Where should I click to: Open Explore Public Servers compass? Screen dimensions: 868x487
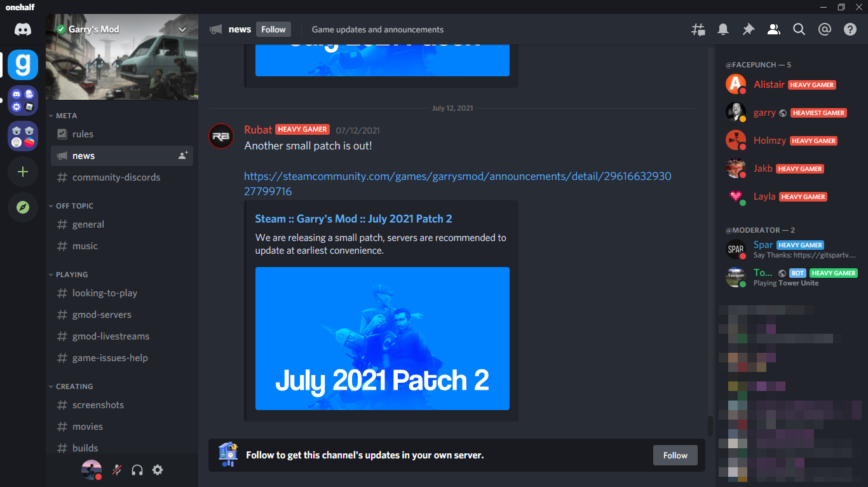click(x=23, y=207)
